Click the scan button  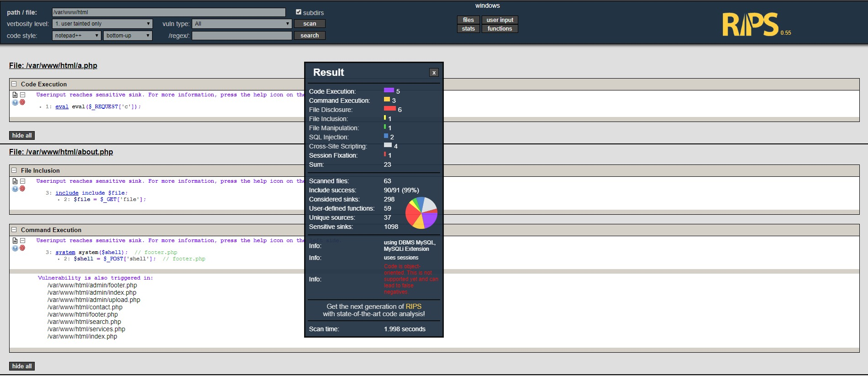[310, 24]
